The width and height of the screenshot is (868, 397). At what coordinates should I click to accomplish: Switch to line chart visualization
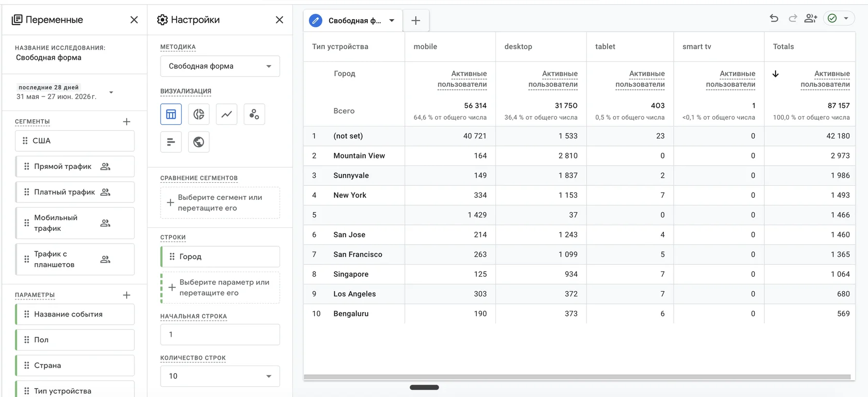[x=226, y=114]
